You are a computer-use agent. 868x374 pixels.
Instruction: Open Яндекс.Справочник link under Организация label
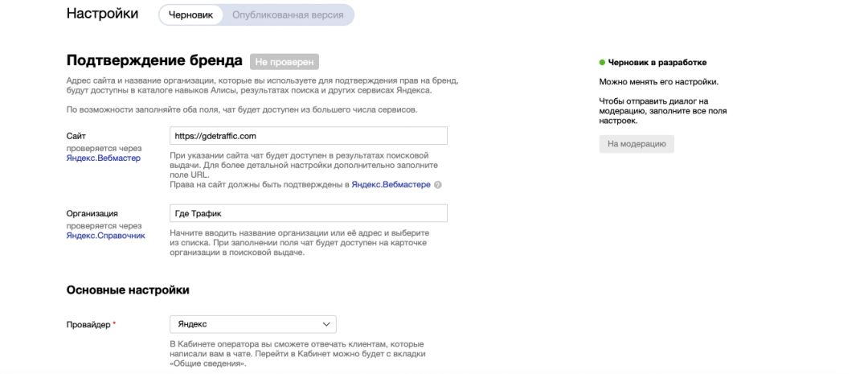pyautogui.click(x=105, y=236)
